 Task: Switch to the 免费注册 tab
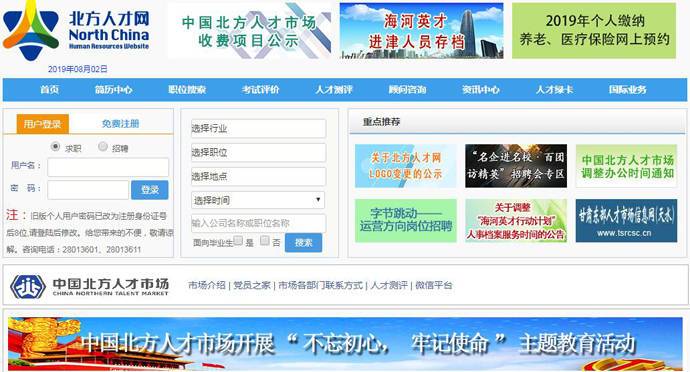(121, 124)
